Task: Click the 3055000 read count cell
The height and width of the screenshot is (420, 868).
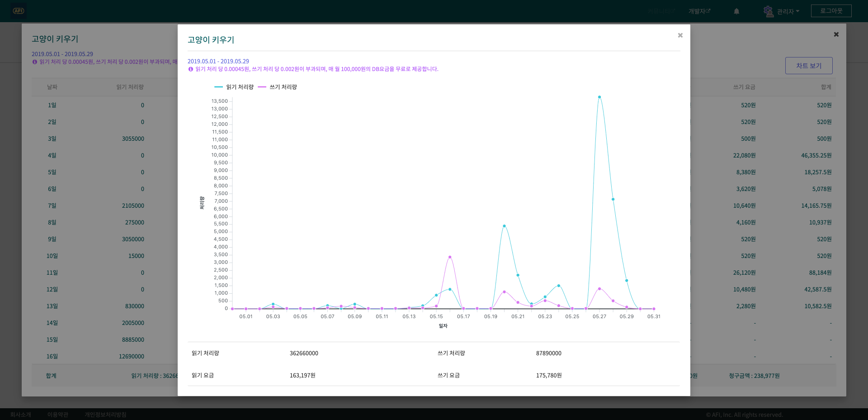Action: pos(133,139)
